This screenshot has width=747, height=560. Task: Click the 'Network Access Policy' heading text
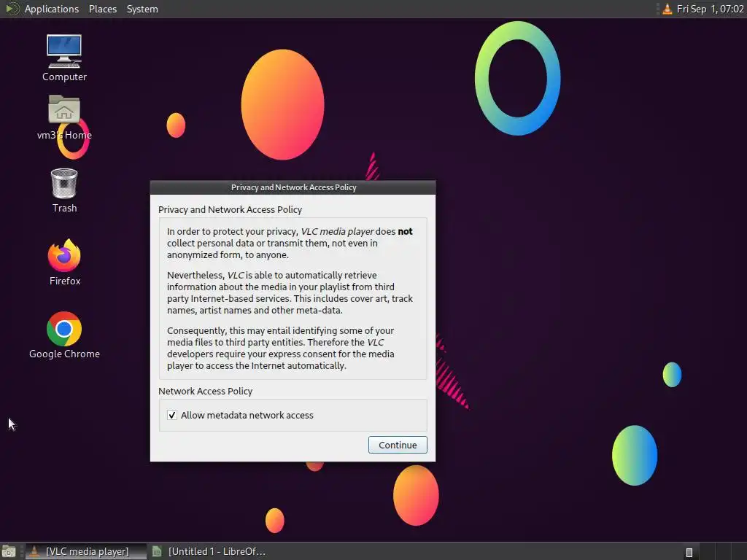tap(205, 391)
